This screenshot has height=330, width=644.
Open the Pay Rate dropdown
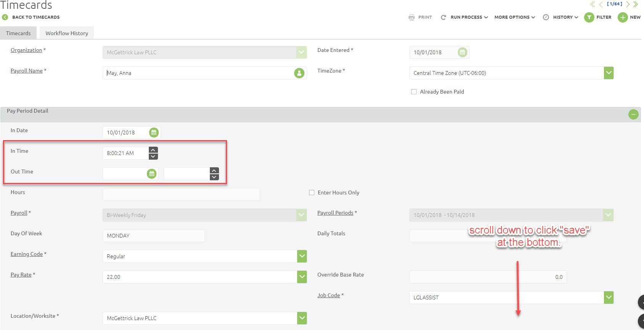(302, 277)
